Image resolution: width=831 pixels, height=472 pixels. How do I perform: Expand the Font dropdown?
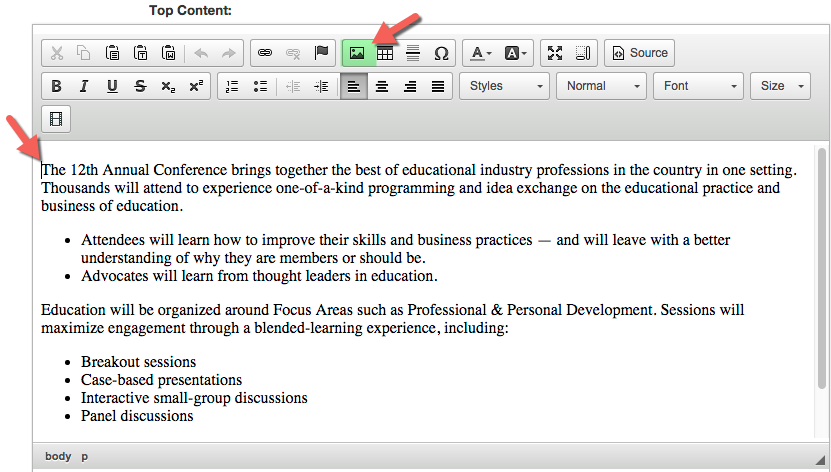point(698,86)
